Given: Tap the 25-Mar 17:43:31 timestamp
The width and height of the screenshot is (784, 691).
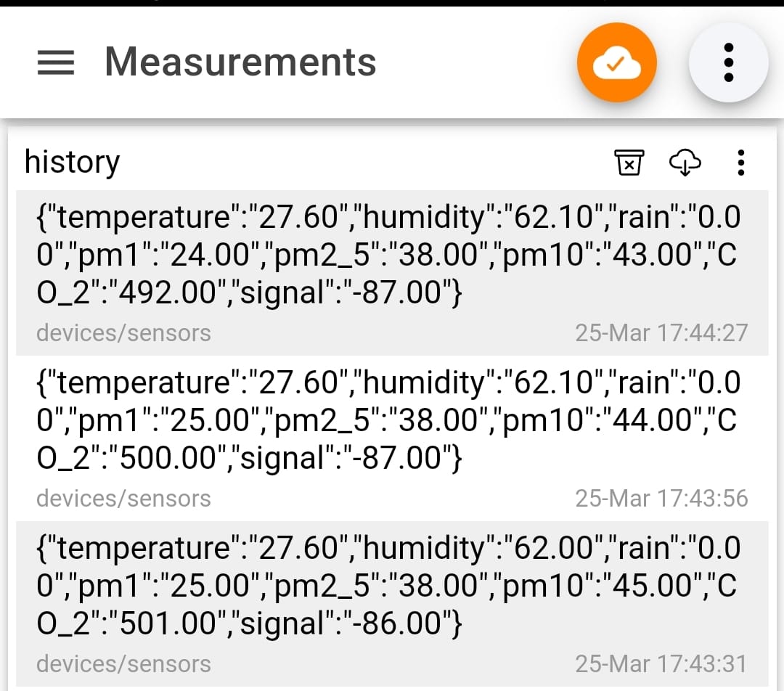Looking at the screenshot, I should click(x=661, y=664).
